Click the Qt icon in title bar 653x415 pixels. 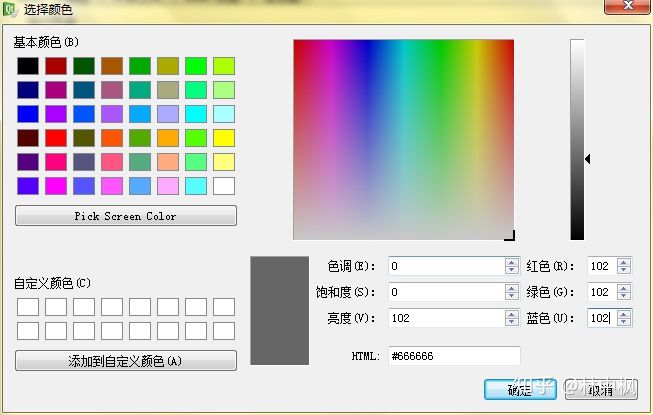pyautogui.click(x=9, y=9)
